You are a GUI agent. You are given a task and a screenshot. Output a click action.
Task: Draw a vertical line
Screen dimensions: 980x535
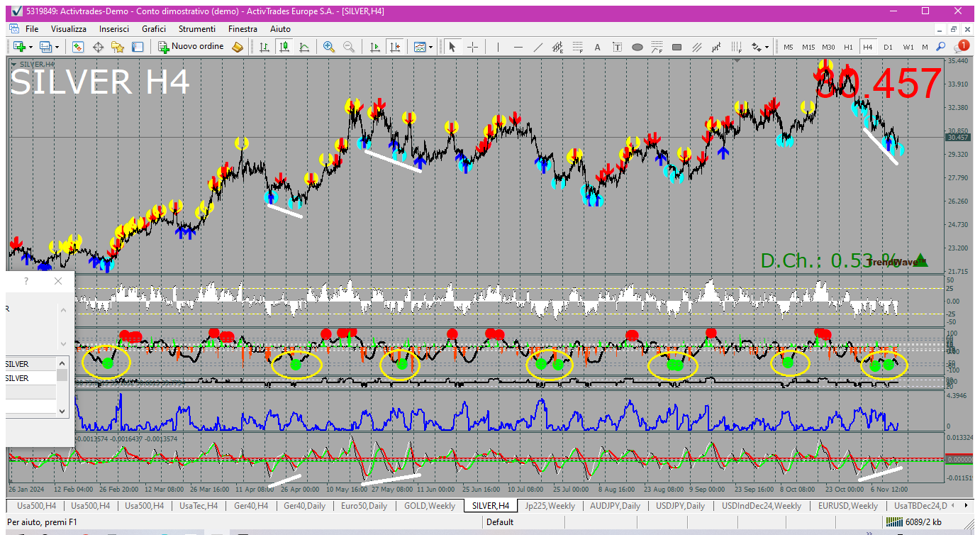click(499, 47)
